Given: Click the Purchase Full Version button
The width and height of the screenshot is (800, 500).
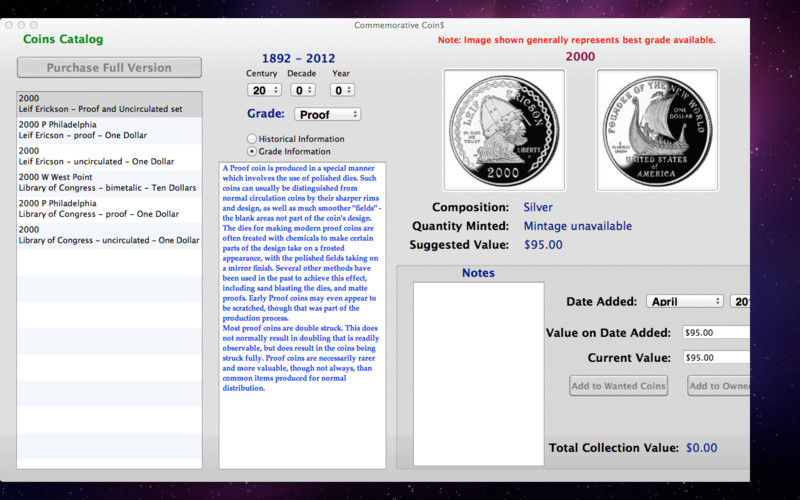Looking at the screenshot, I should pyautogui.click(x=109, y=67).
